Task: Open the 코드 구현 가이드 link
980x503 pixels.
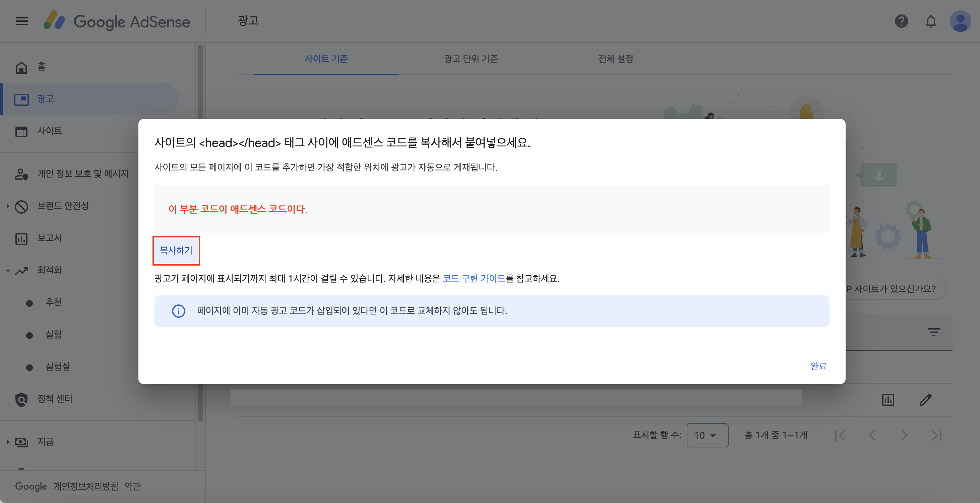Action: point(474,278)
